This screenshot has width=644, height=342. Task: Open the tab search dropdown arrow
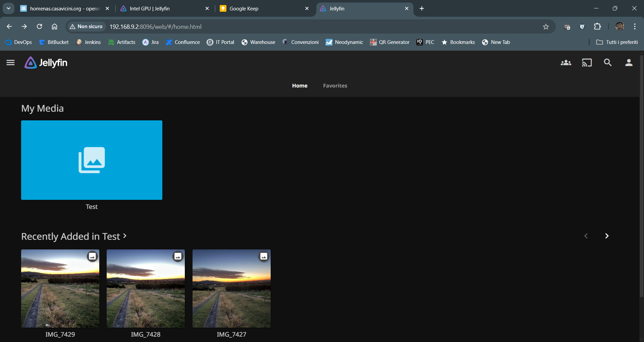tap(8, 8)
